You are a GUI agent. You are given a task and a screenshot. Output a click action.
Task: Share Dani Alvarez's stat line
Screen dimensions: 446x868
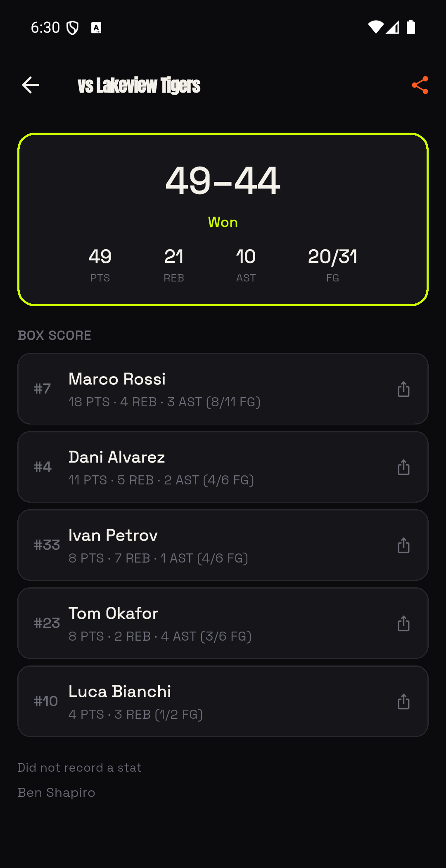403,467
